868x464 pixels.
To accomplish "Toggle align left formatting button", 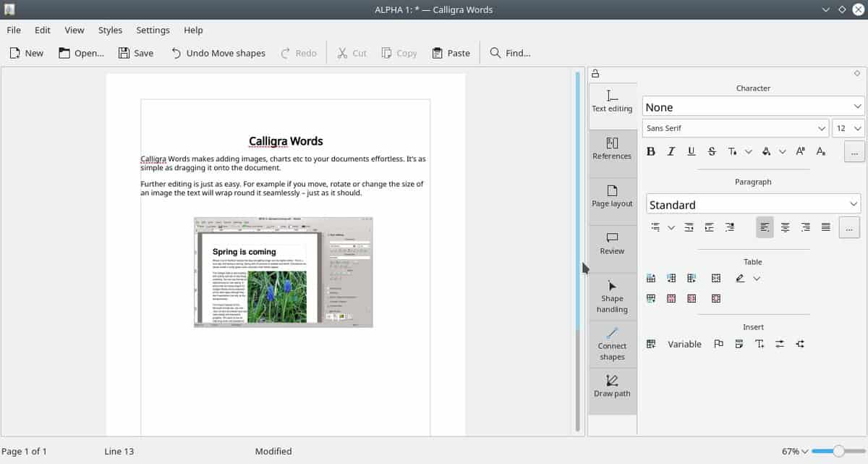I will pos(765,227).
